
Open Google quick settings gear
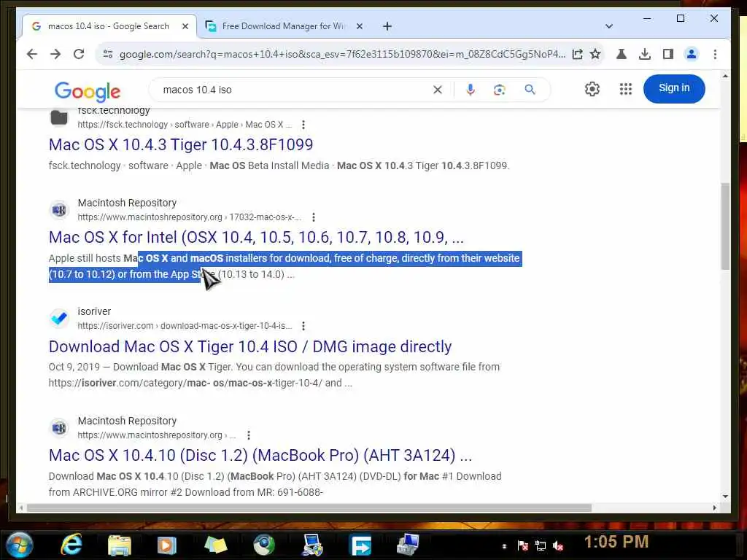592,89
